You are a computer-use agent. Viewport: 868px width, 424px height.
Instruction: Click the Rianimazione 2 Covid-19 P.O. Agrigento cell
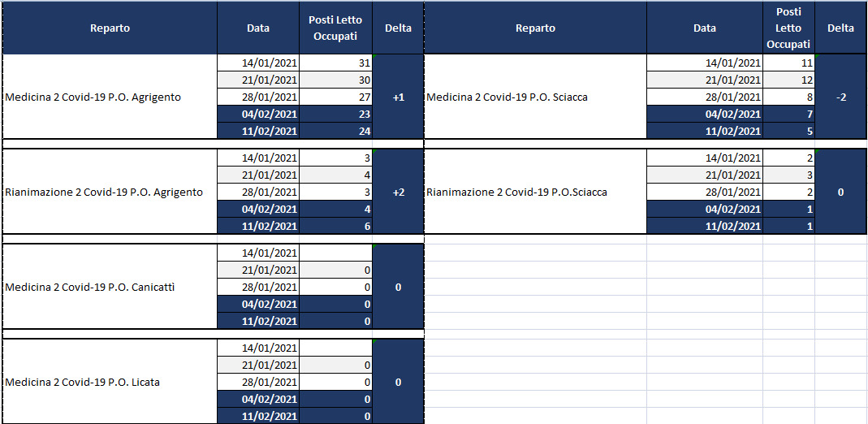coord(110,192)
